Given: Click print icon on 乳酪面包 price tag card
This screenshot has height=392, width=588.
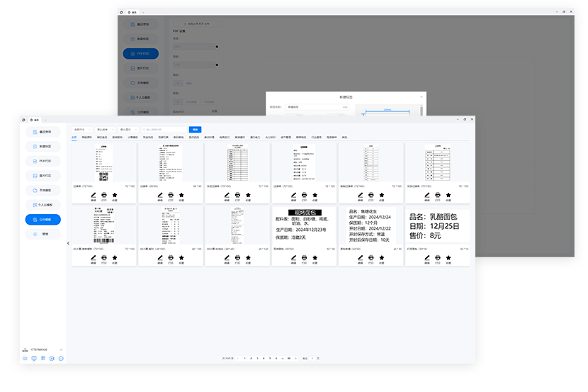Looking at the screenshot, I should click(x=437, y=258).
